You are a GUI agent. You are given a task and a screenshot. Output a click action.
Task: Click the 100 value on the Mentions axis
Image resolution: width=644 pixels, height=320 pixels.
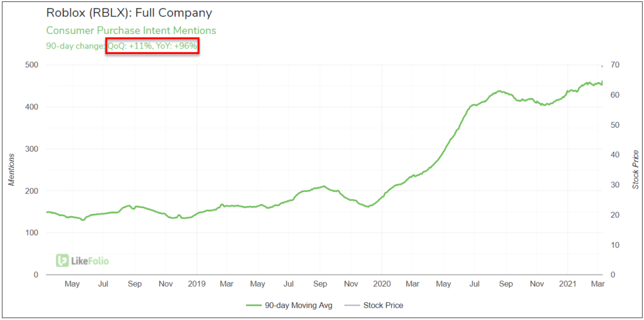pyautogui.click(x=33, y=233)
